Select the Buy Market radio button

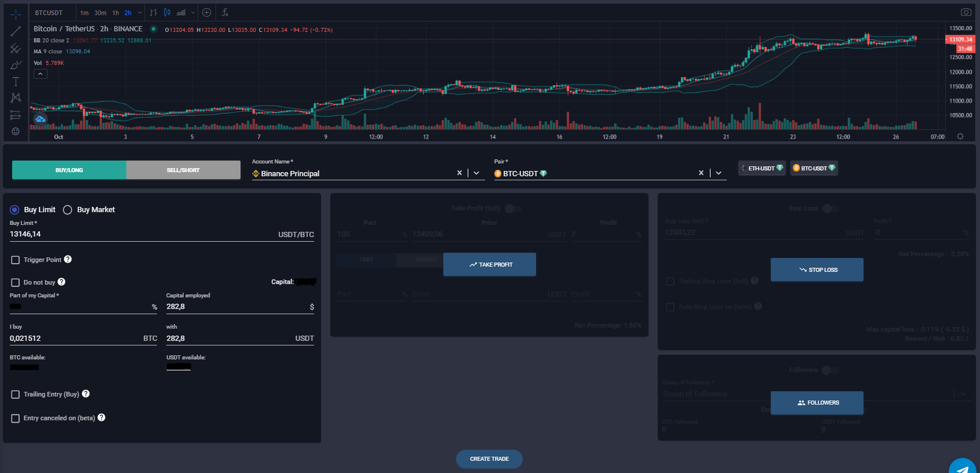tap(68, 210)
